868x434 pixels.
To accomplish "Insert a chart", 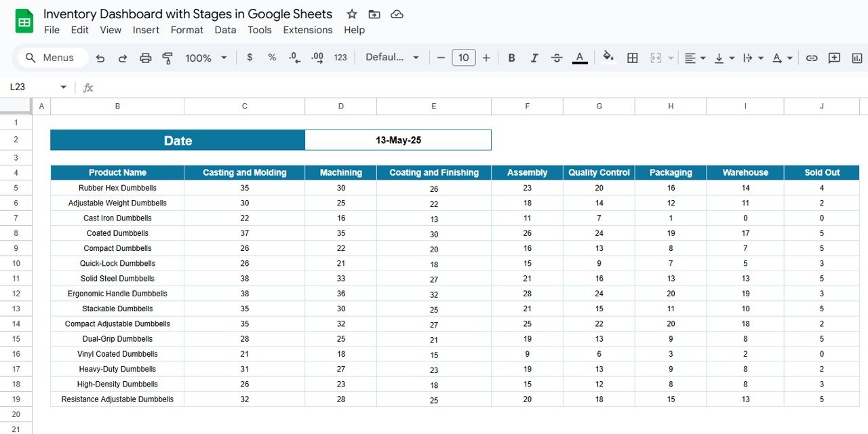I will click(x=856, y=58).
